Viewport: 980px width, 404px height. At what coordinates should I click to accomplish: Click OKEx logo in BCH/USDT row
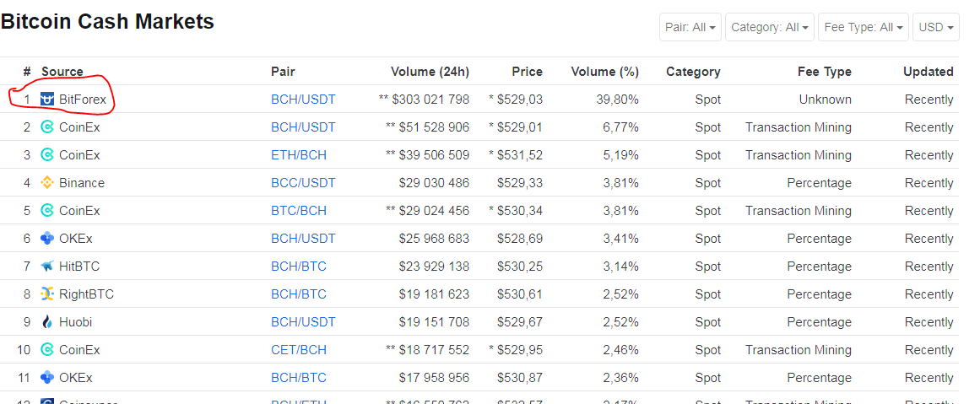pyautogui.click(x=47, y=239)
